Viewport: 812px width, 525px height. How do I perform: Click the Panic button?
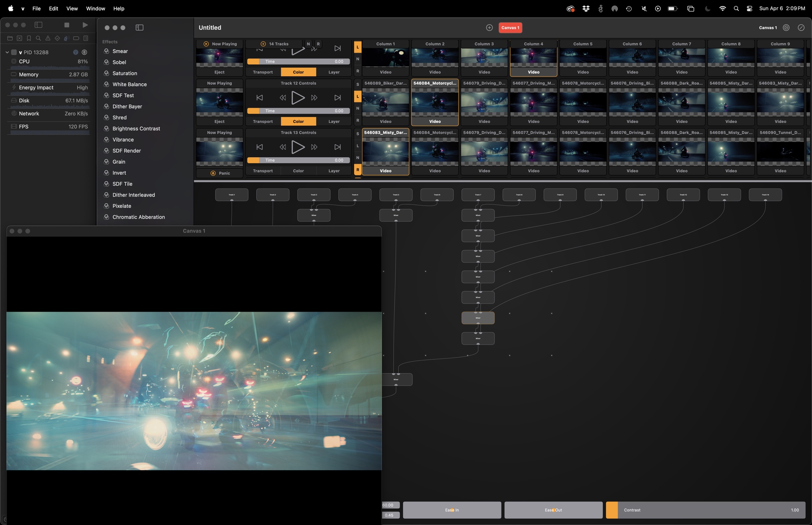pyautogui.click(x=220, y=173)
